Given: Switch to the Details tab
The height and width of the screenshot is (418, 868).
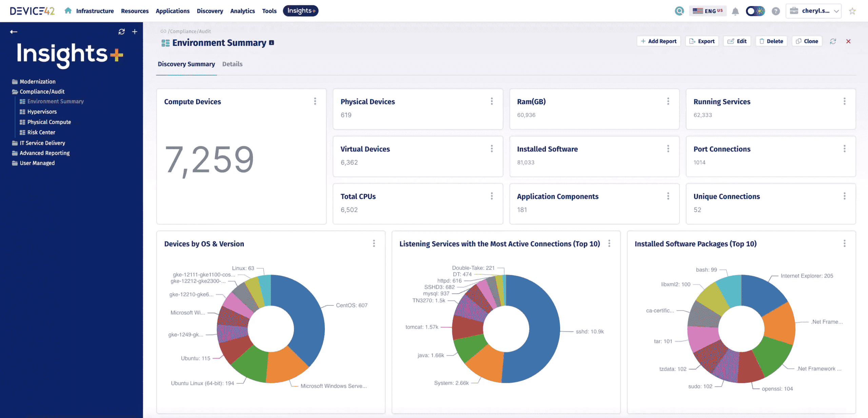Looking at the screenshot, I should click(x=232, y=64).
